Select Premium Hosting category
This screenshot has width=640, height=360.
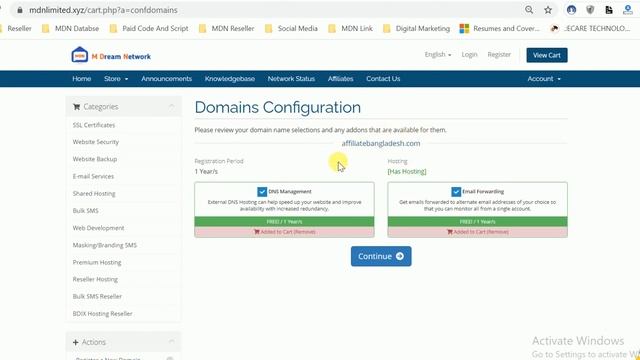[x=97, y=262]
